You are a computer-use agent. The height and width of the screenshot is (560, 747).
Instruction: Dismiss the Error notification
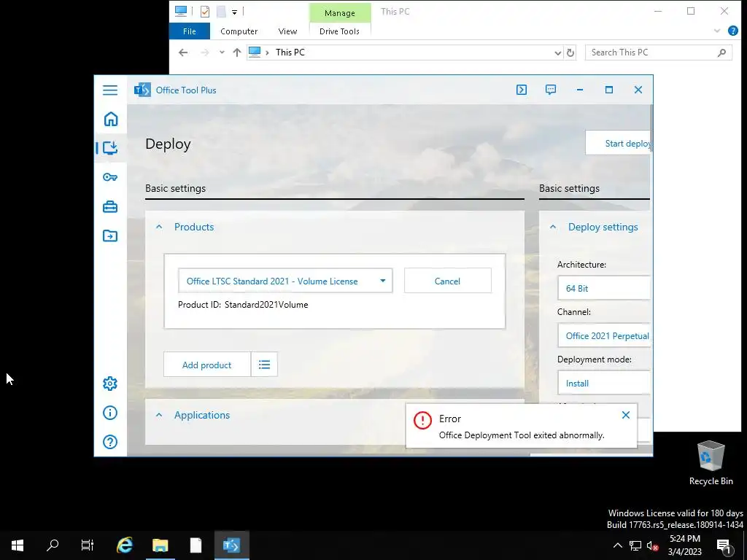626,415
